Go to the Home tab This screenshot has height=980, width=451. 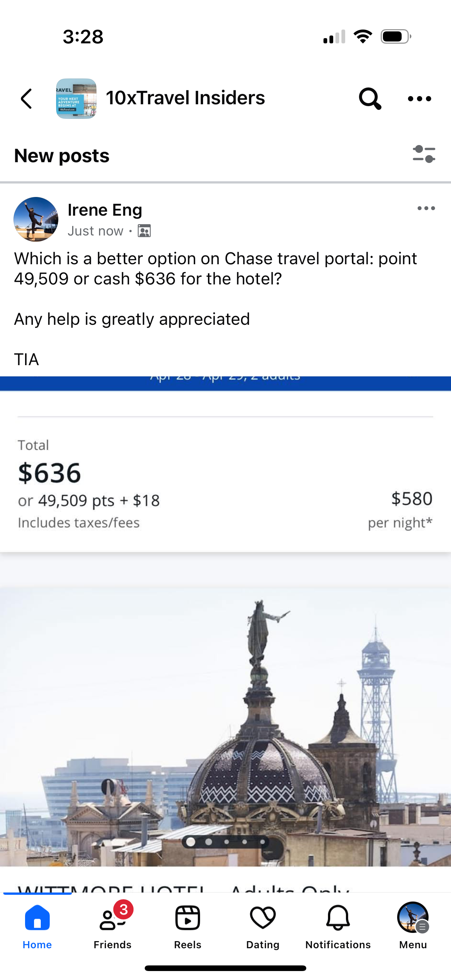(x=37, y=926)
